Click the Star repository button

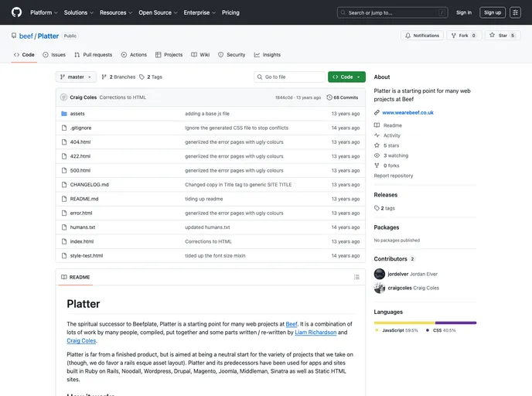[x=503, y=36]
